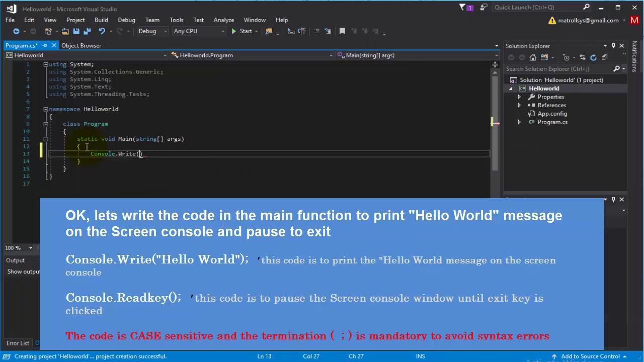The height and width of the screenshot is (362, 644).
Task: Toggle auto-hide pin on the lower-right panel
Action: [613, 200]
